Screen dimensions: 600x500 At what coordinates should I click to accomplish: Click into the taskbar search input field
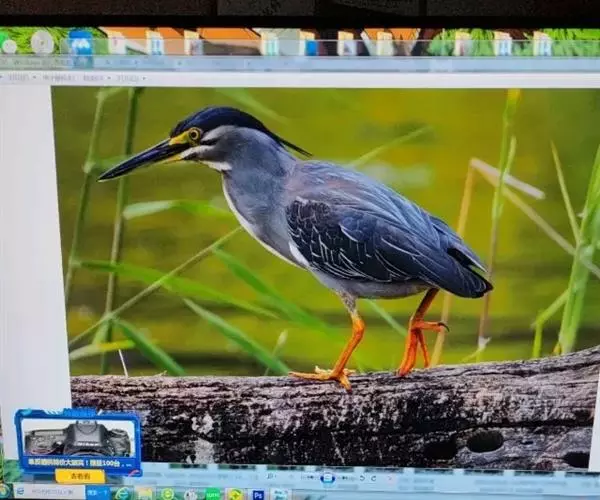click(x=50, y=492)
